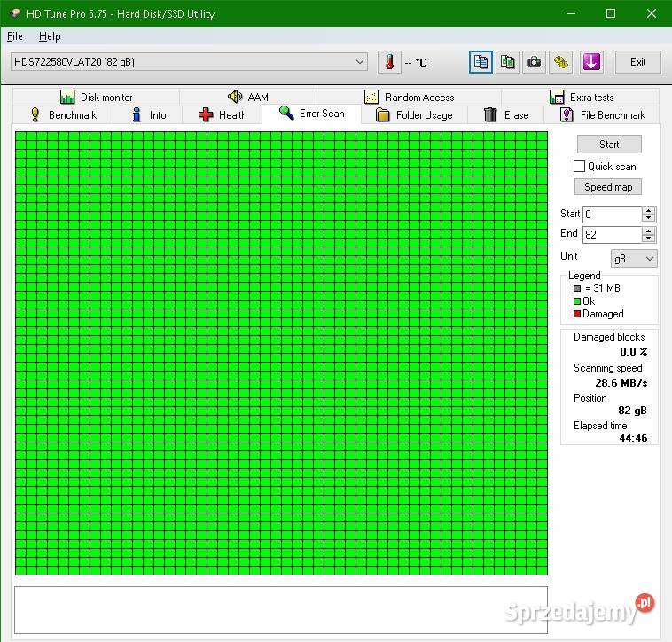Click the purple down-arrow icon
The width and height of the screenshot is (672, 642).
591,62
